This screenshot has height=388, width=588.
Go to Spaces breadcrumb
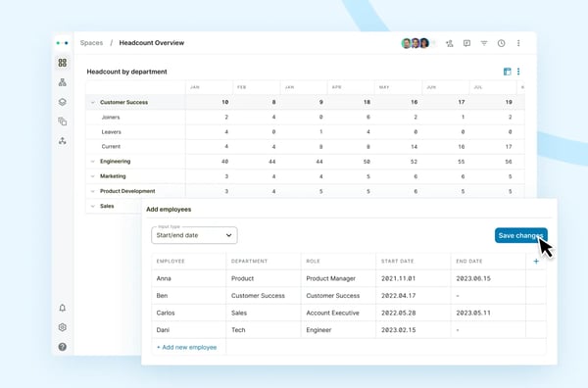(x=91, y=43)
